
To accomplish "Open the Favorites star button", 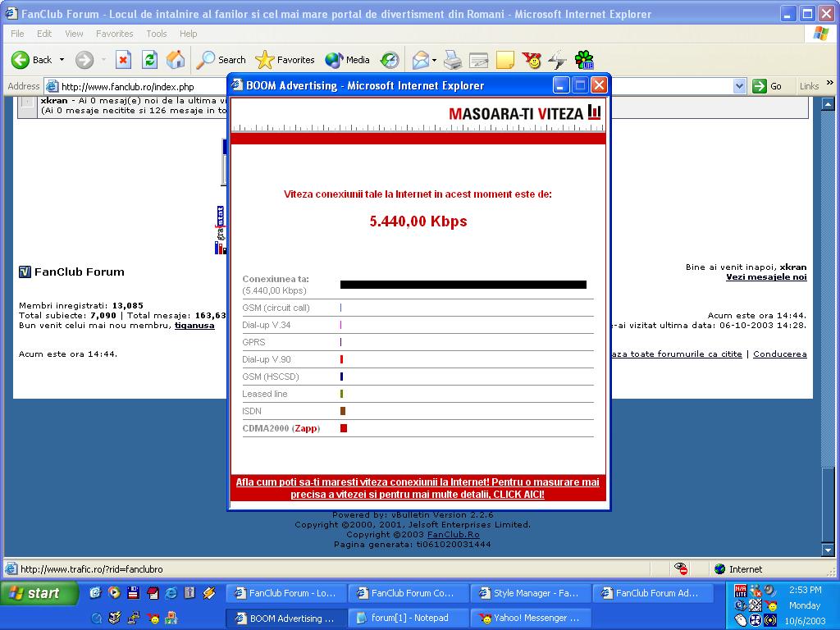I will pyautogui.click(x=285, y=60).
